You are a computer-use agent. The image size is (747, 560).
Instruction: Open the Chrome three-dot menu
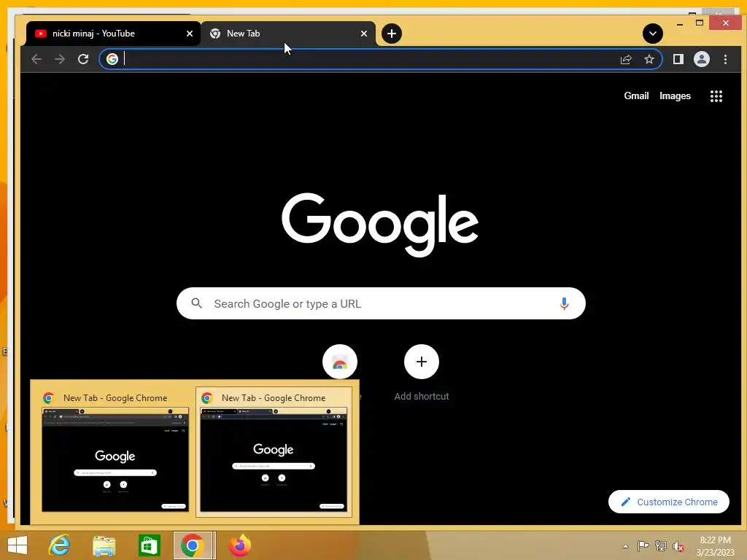pyautogui.click(x=726, y=59)
